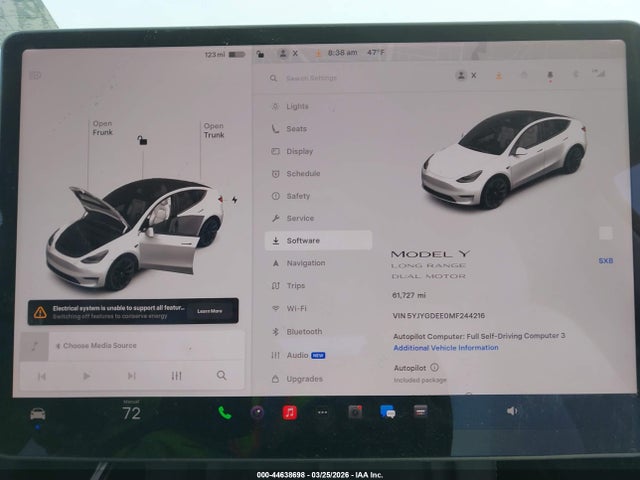Tap the driver profile icon in status bar
640x480 pixels.
pos(282,53)
